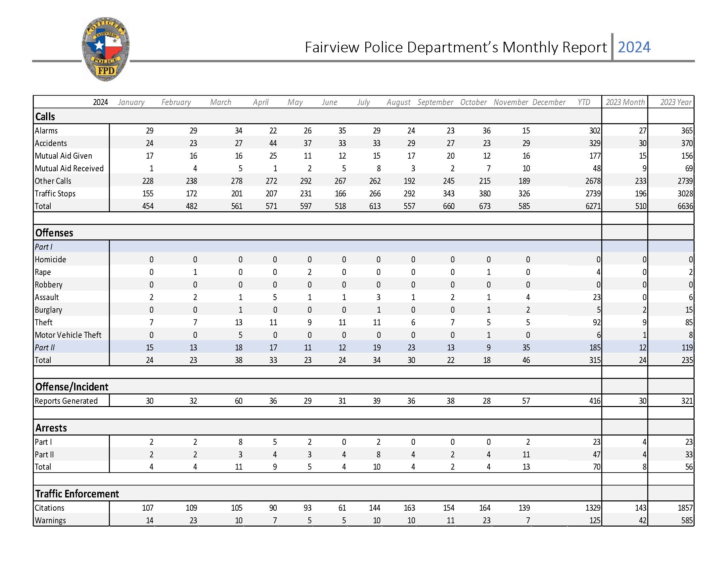Click Warnings 2023 Year value 585
728x563 pixels.
pos(687,520)
